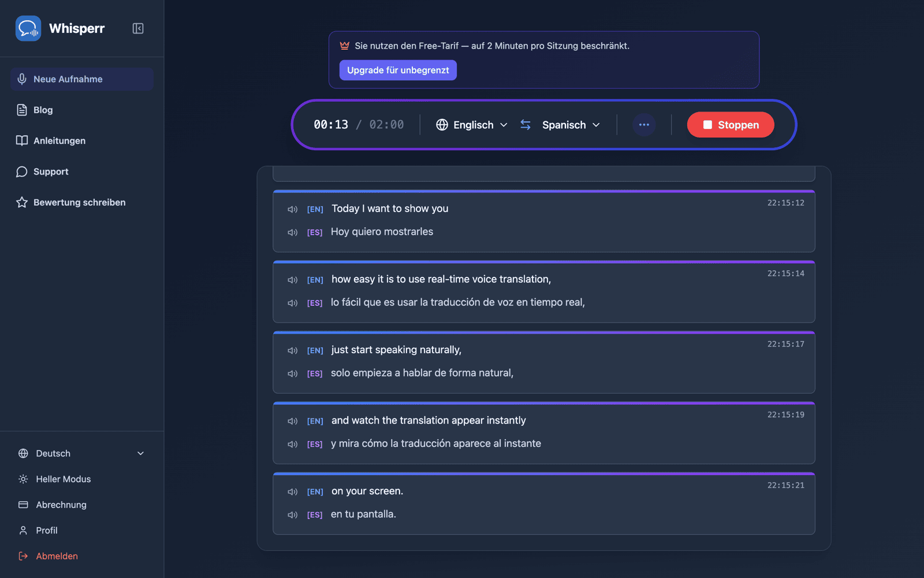Click the person icon beside Profil
This screenshot has height=578, width=924.
coord(23,531)
